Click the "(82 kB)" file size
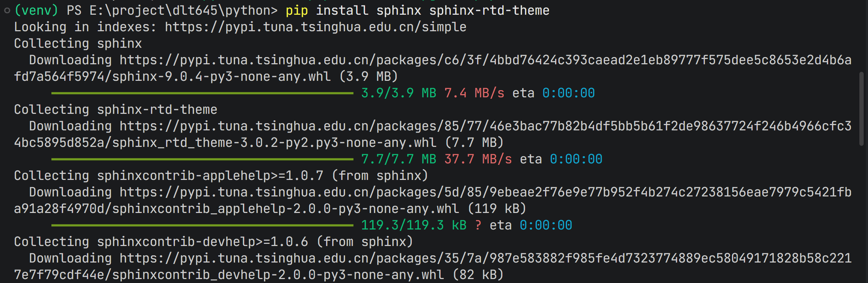The width and height of the screenshot is (868, 283). click(478, 275)
